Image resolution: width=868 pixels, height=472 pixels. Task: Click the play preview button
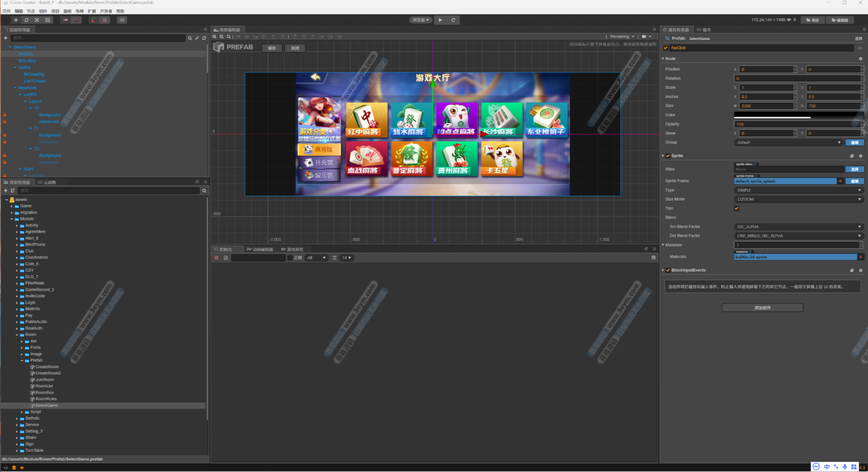click(440, 20)
